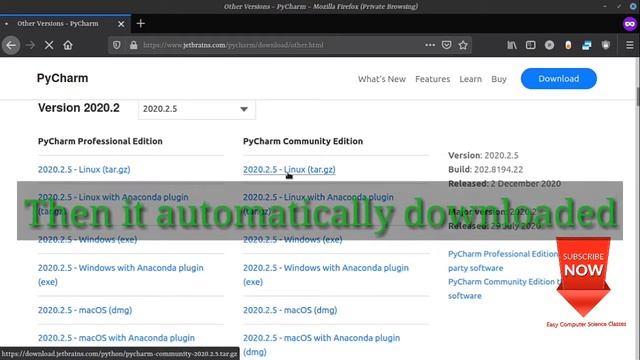Click the round gray extension icon in toolbar

pos(549,45)
